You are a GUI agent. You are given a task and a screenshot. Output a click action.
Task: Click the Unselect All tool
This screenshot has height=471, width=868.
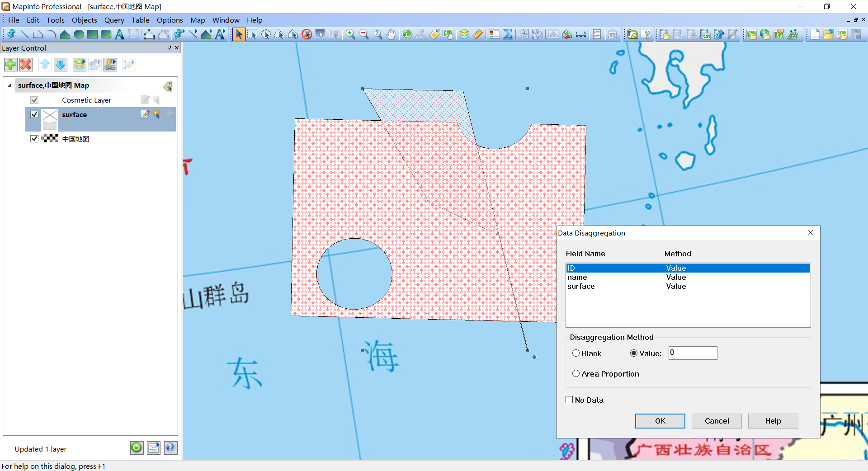click(307, 34)
